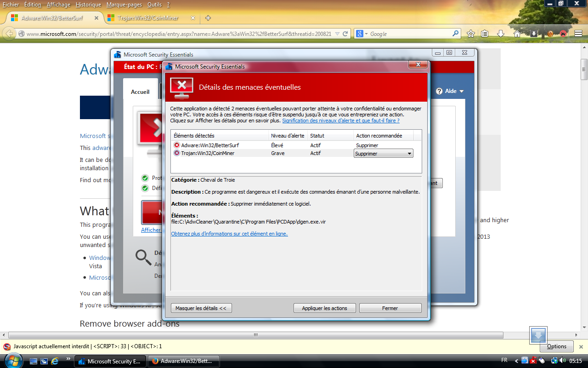Click Masquer les détails button

(x=201, y=308)
